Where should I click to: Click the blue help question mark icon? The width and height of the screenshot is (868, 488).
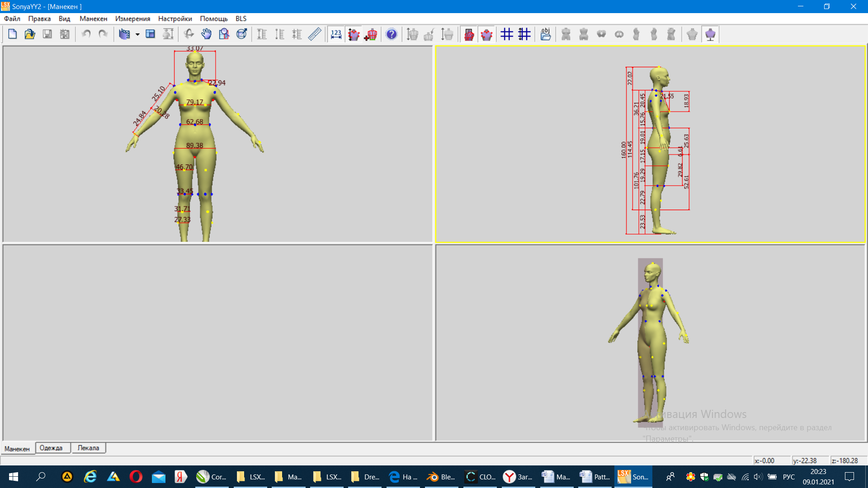tap(392, 34)
